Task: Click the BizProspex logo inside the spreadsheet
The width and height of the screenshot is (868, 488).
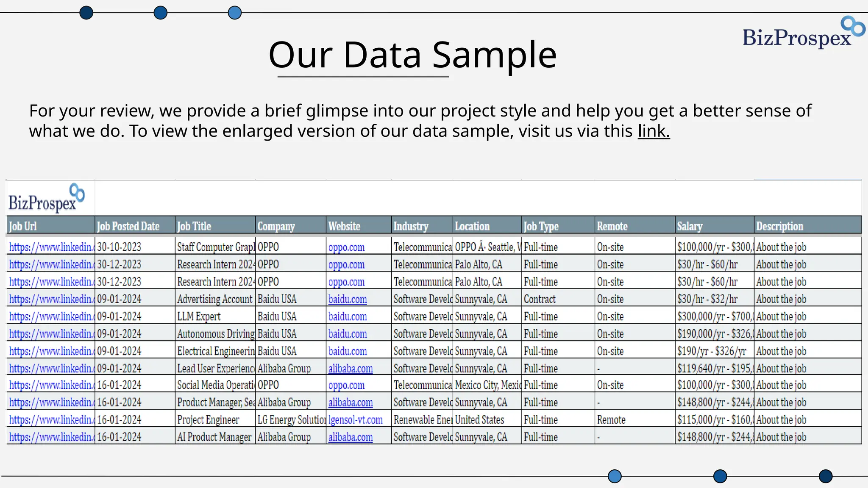Action: [47, 198]
